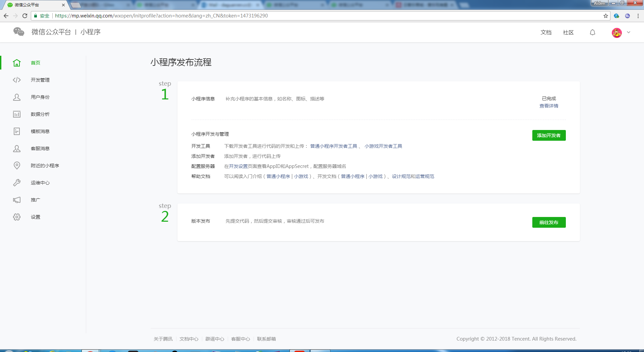Open 数据分析 menu item

point(40,114)
